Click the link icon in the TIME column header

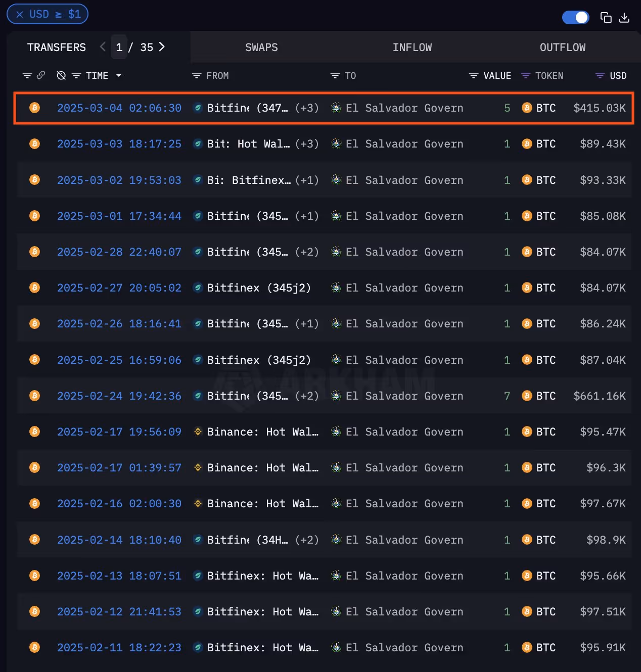pyautogui.click(x=40, y=75)
